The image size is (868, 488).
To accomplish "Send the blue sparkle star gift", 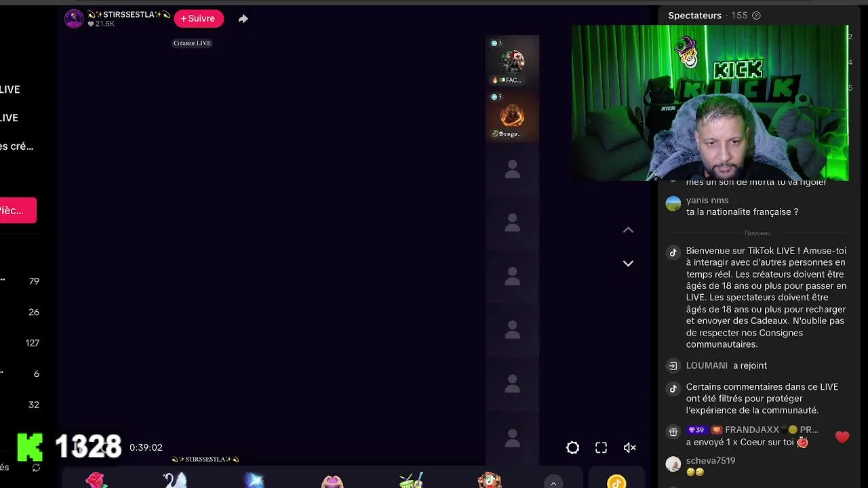I will point(254,480).
